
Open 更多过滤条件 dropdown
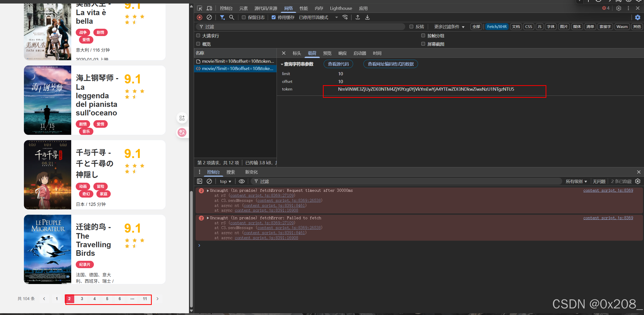coord(449,27)
